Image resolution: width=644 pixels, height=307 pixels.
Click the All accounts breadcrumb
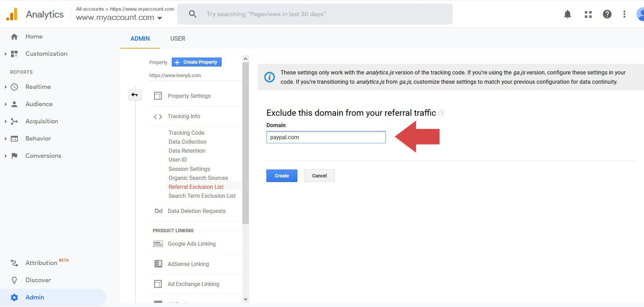pyautogui.click(x=90, y=9)
